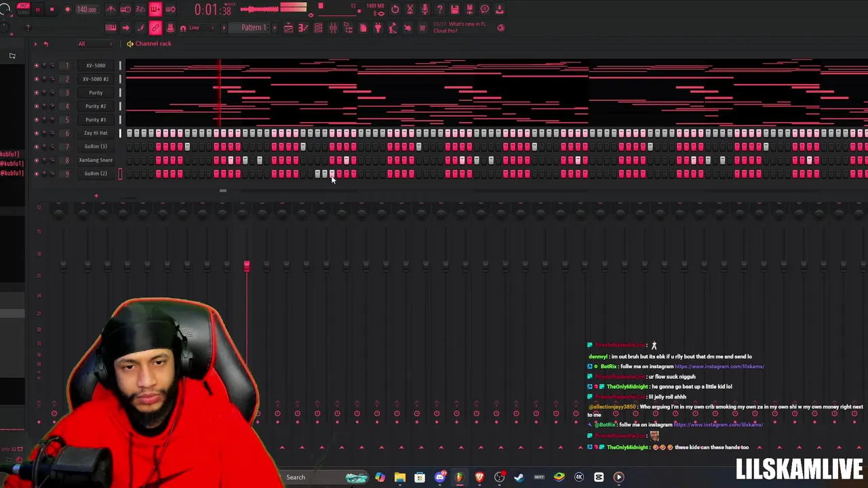Click the record button

[x=67, y=9]
